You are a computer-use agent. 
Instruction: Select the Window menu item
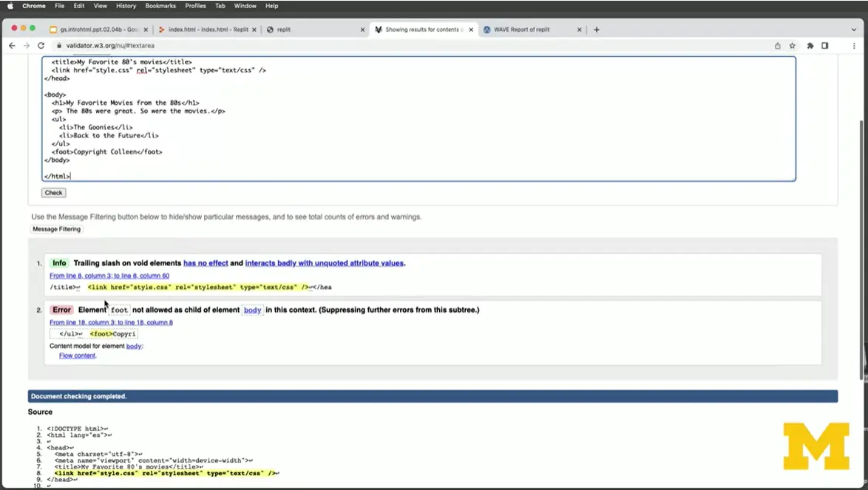[245, 6]
